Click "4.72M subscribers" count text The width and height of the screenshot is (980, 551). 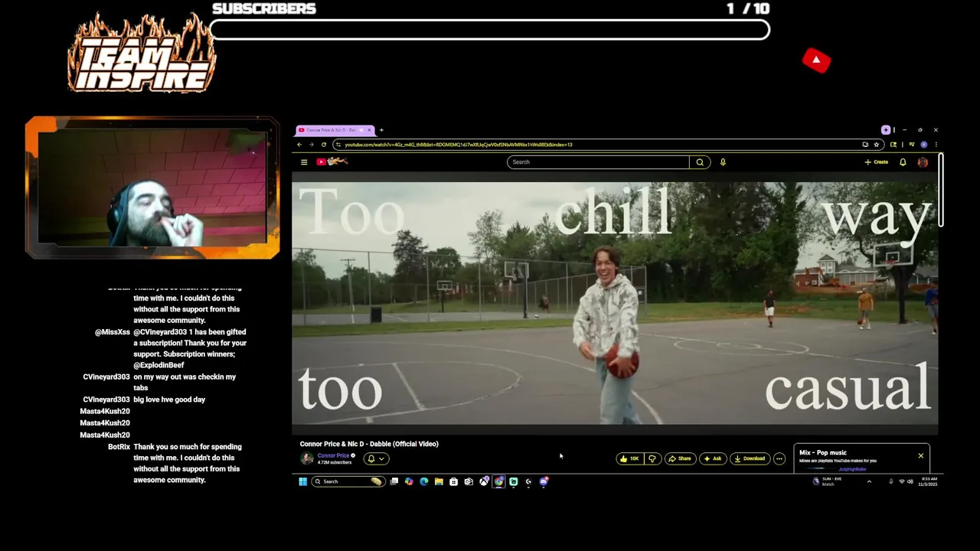click(335, 462)
